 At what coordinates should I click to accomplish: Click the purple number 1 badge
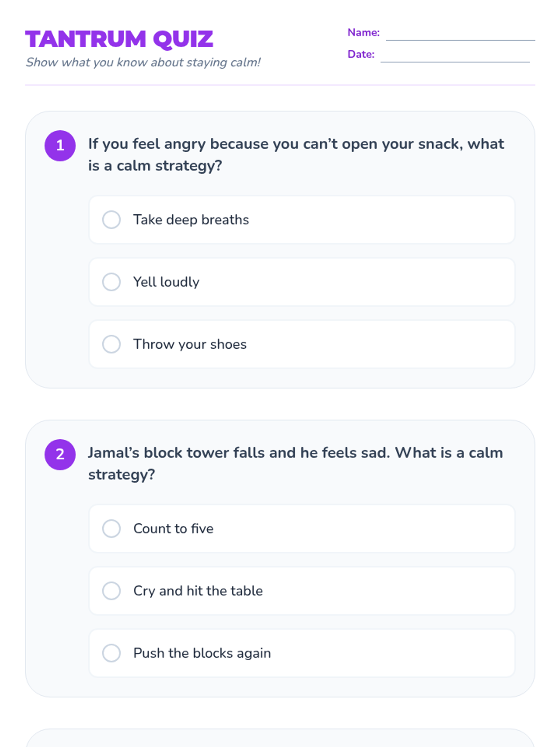60,146
